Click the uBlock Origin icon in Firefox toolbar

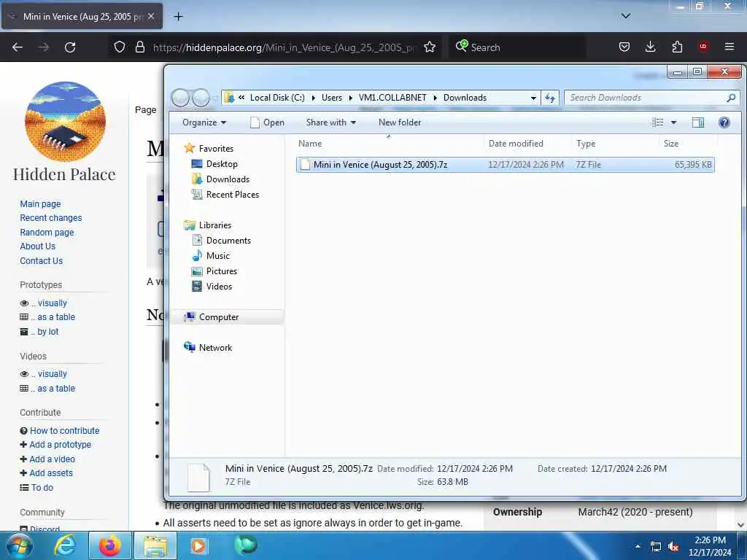coord(703,47)
